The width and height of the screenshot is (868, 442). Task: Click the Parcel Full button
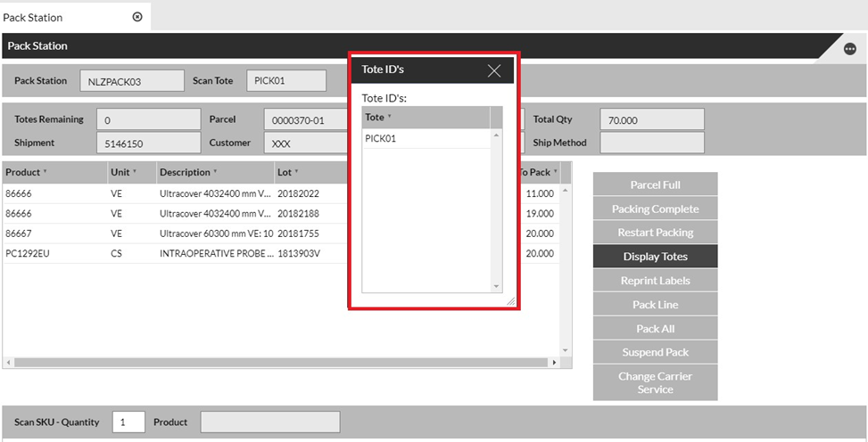[x=655, y=184]
